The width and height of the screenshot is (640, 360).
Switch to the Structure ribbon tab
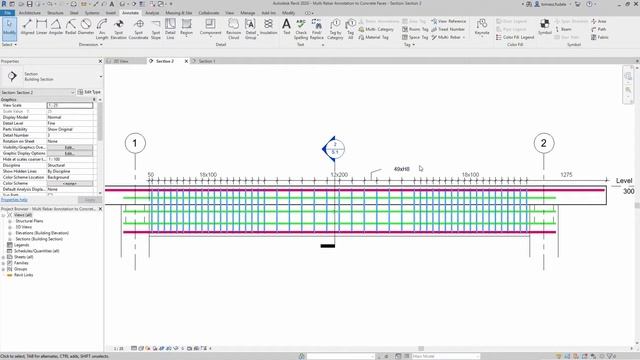click(55, 13)
